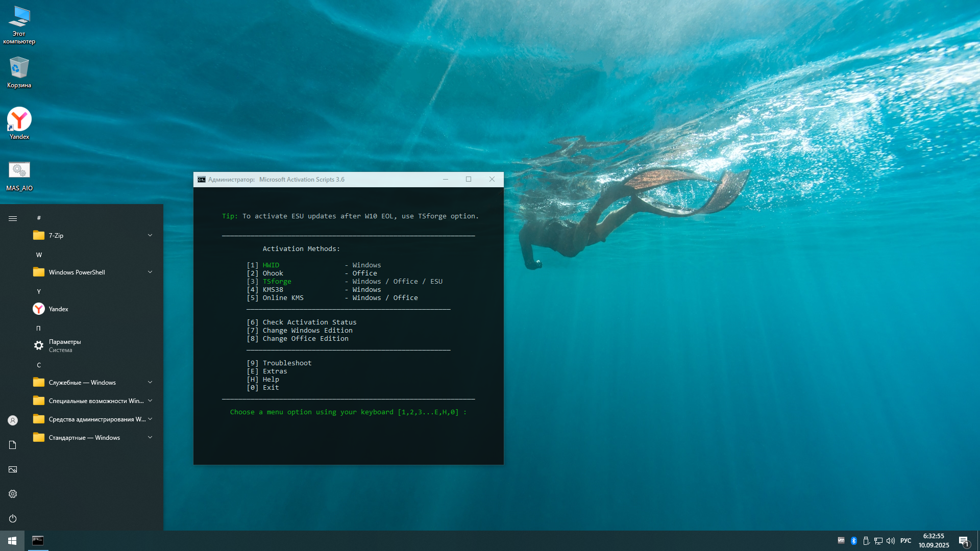Open Параметры from the Start app list

pyautogui.click(x=65, y=345)
